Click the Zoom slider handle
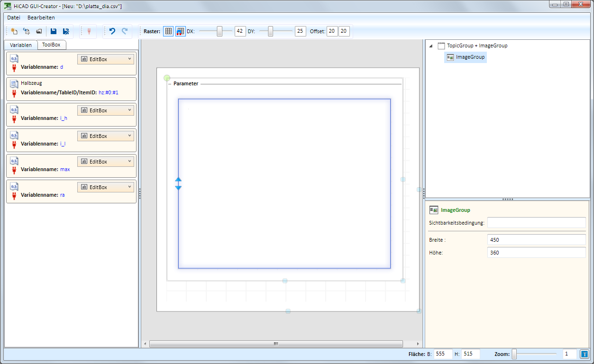594x364 pixels. tap(514, 354)
